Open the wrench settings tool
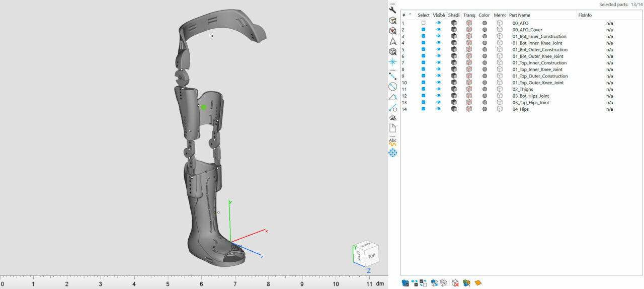The height and width of the screenshot is (289, 644). coord(392,10)
